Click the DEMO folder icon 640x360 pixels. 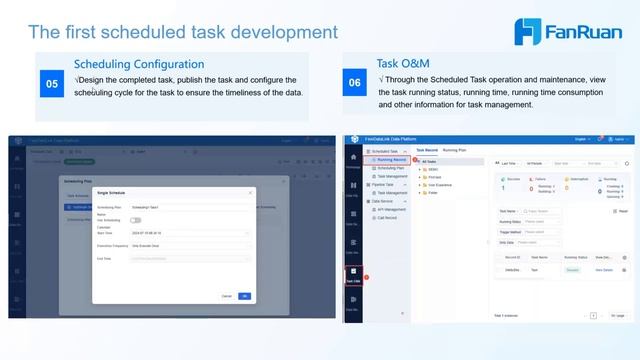coord(425,169)
